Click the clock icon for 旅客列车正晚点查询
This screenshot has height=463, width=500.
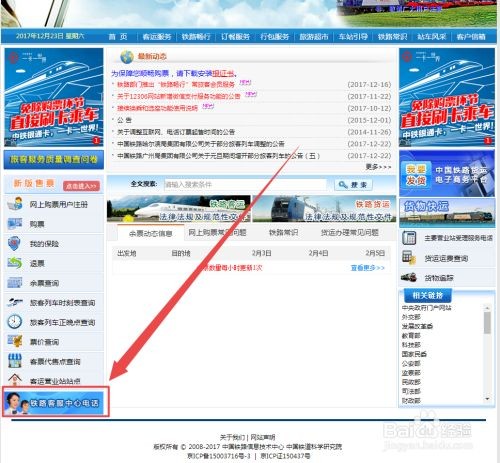15,322
